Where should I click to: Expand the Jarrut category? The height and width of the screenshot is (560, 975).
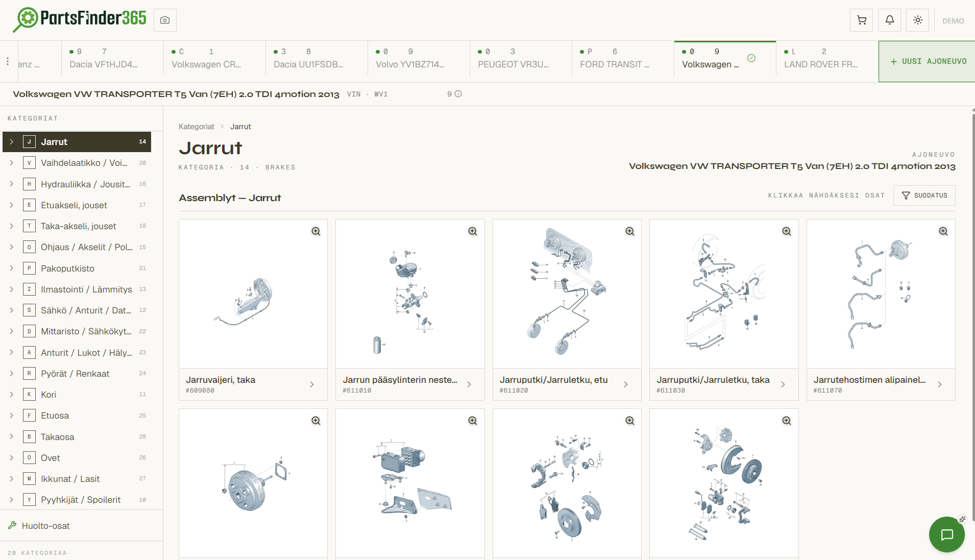tap(11, 142)
